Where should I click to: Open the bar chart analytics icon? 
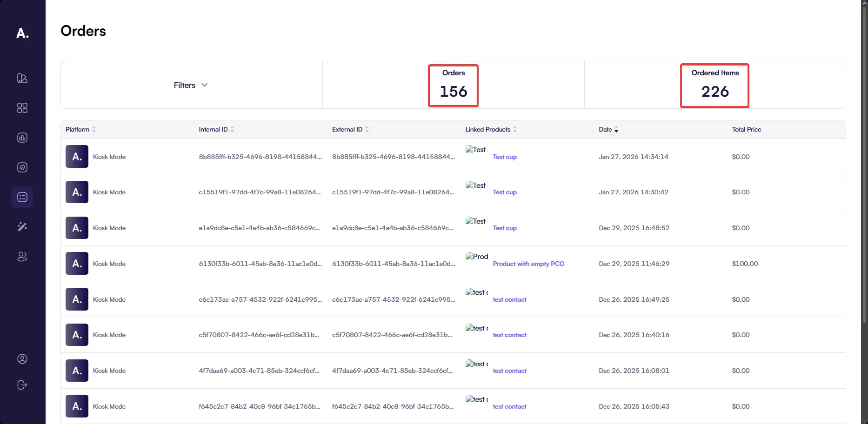point(22,138)
